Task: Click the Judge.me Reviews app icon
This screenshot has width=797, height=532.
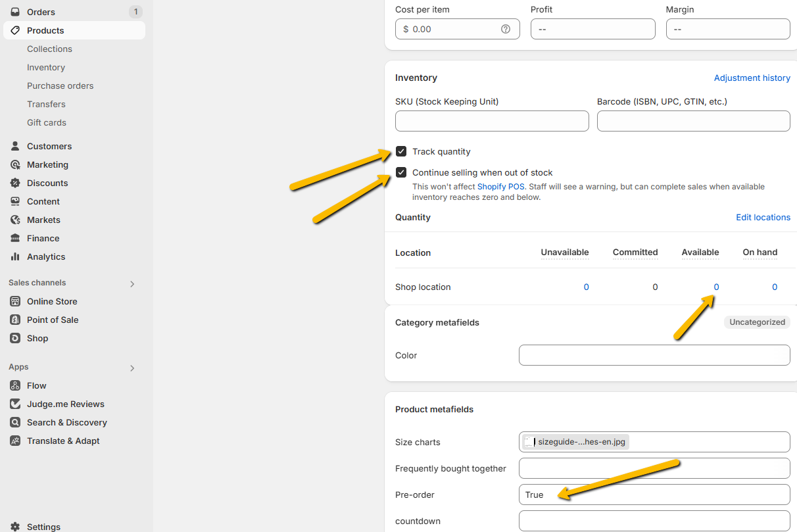Action: click(x=15, y=404)
